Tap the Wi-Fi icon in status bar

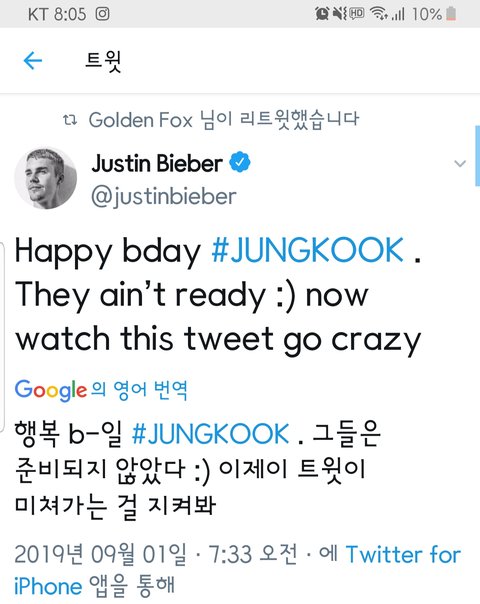pyautogui.click(x=378, y=14)
